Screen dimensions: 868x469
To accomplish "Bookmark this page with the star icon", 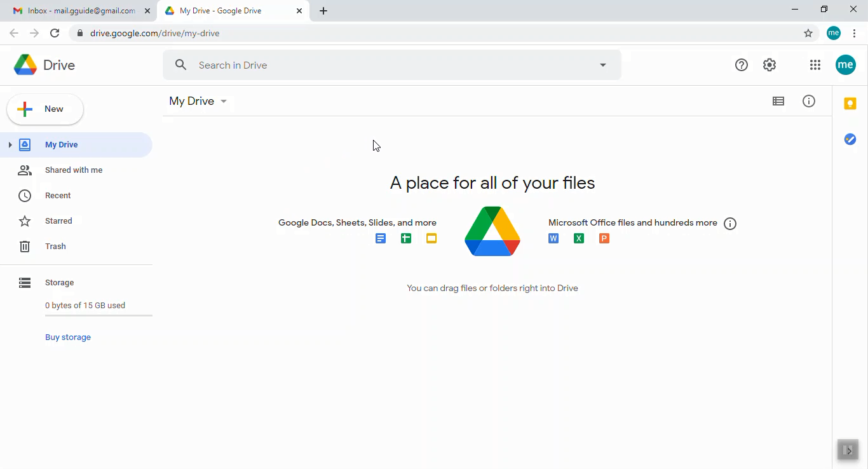I will click(808, 33).
